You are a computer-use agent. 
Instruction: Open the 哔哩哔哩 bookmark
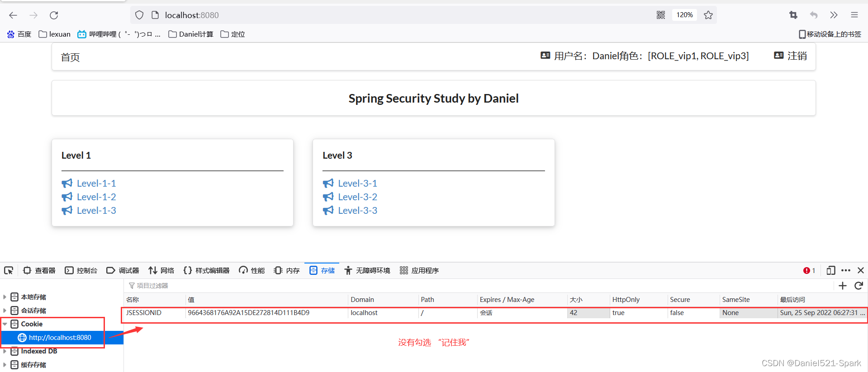tap(119, 34)
